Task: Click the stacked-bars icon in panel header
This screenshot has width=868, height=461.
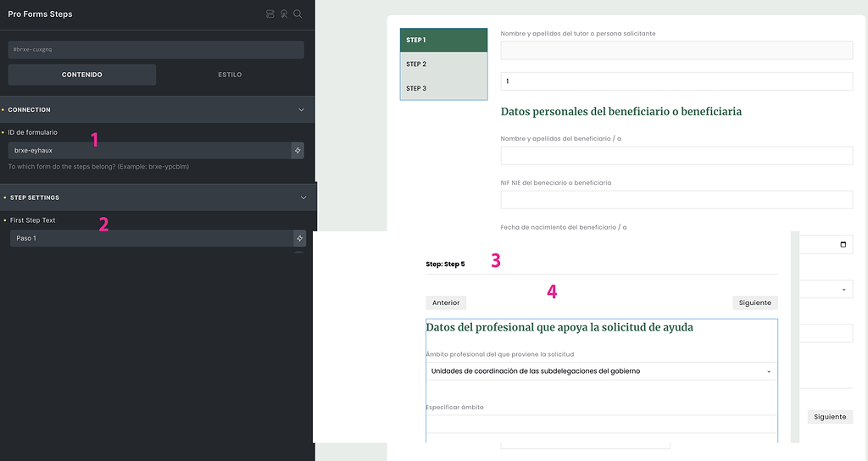Action: click(x=270, y=14)
